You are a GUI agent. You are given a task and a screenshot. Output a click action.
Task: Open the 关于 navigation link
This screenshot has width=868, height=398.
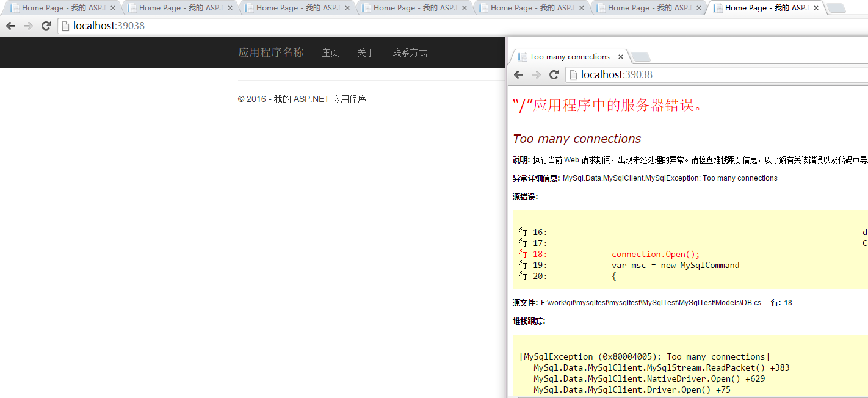(x=366, y=52)
